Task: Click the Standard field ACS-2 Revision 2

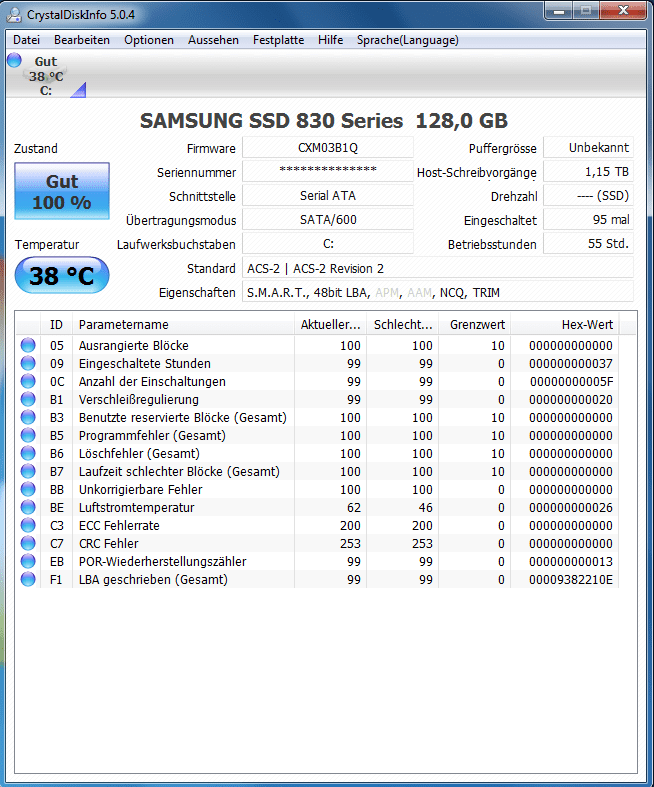Action: pos(438,268)
